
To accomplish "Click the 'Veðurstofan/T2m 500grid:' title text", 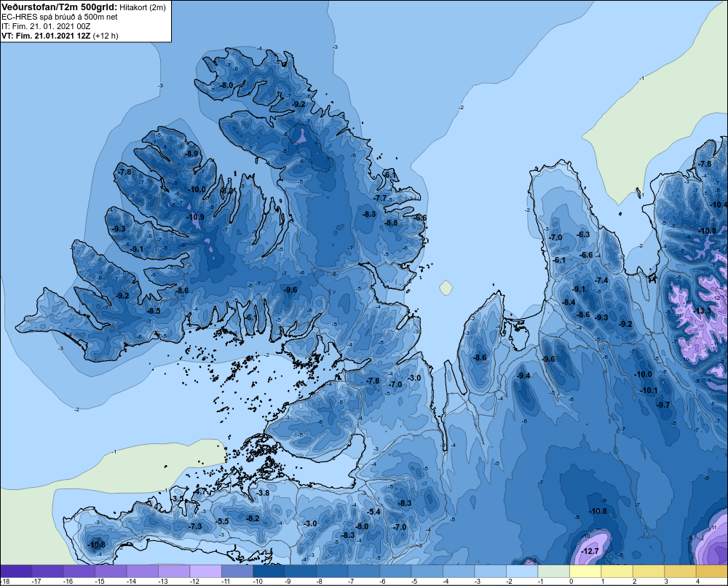I will coord(60,7).
